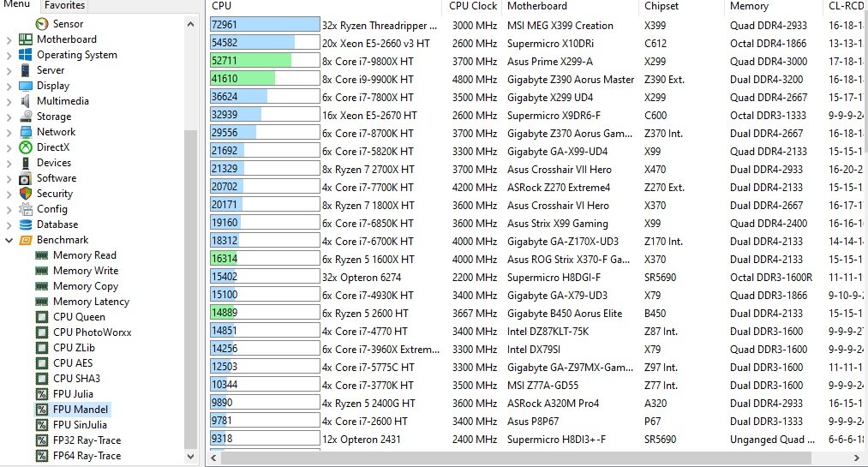Sort by the CPU column header
Image resolution: width=868 pixels, height=467 pixels.
[325, 6]
